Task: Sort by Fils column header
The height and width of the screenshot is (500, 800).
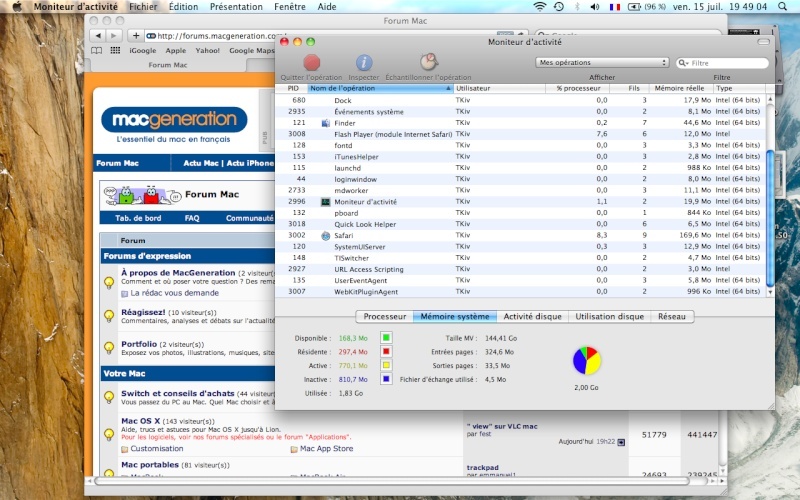Action: point(630,88)
